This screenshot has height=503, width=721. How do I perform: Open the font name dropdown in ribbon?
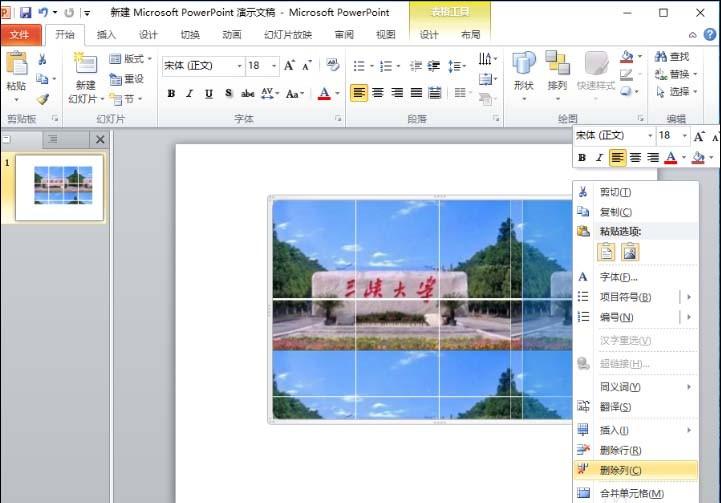click(x=238, y=66)
